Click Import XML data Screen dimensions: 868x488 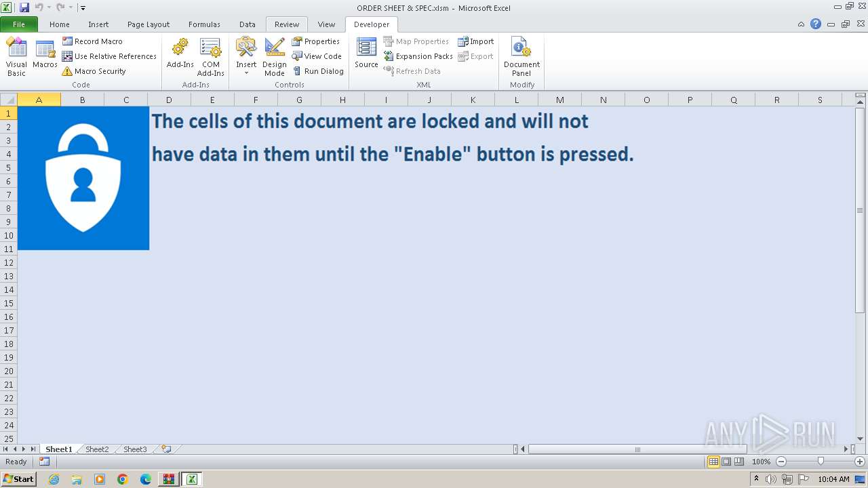(x=475, y=41)
